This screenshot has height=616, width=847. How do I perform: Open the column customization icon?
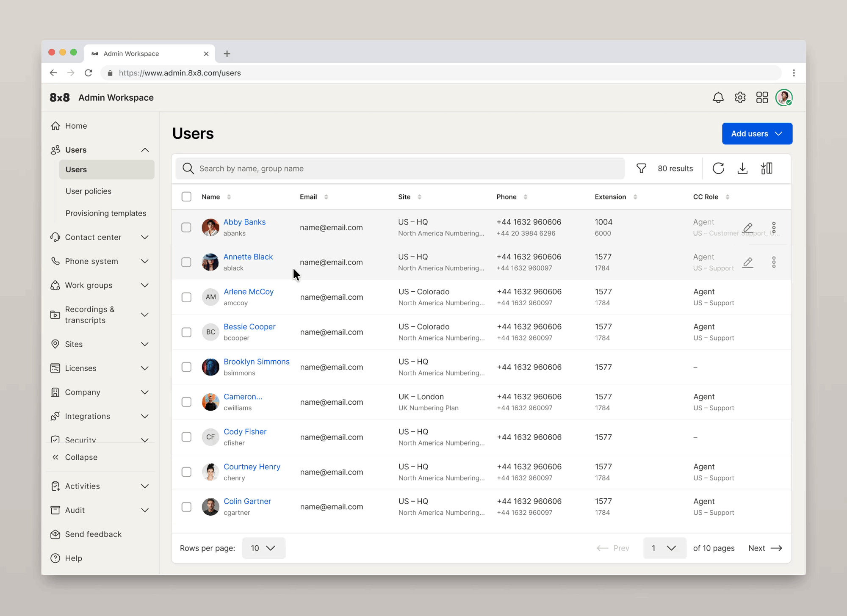tap(767, 169)
